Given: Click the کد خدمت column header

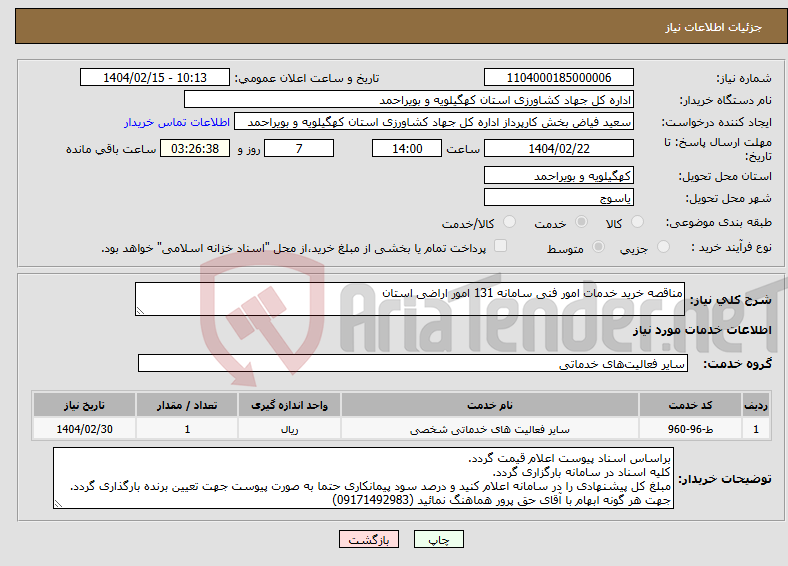Looking at the screenshot, I should click(691, 405).
